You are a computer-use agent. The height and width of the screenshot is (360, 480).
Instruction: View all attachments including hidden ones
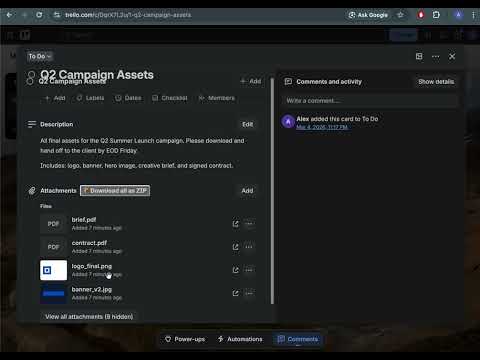point(89,317)
